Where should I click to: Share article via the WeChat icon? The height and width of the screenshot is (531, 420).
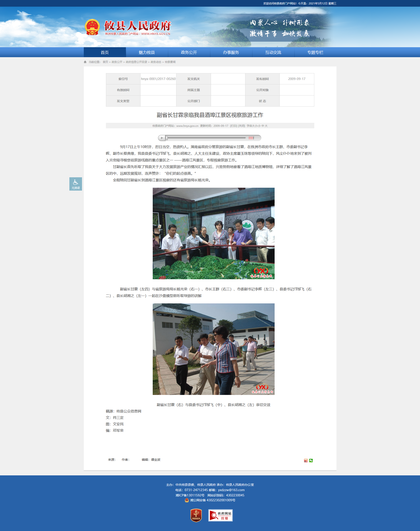(x=311, y=461)
